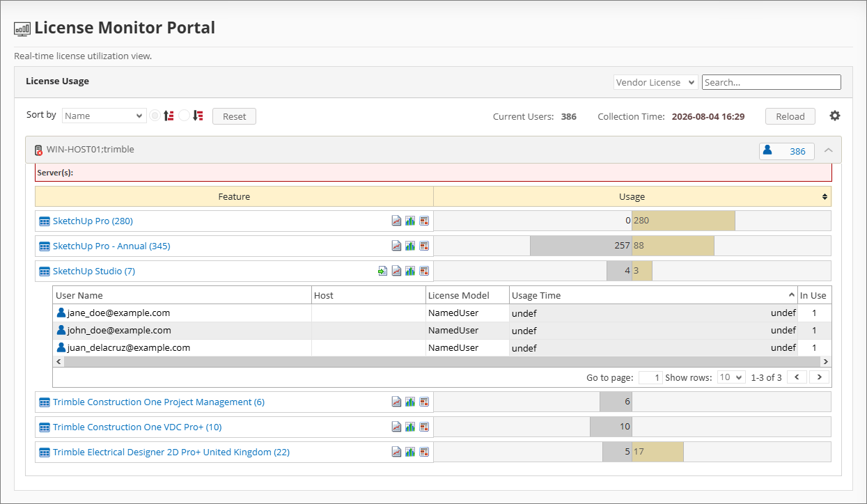This screenshot has width=867, height=504.
Task: Open the SketchUp Pro - Annual (345) link
Action: coord(111,246)
